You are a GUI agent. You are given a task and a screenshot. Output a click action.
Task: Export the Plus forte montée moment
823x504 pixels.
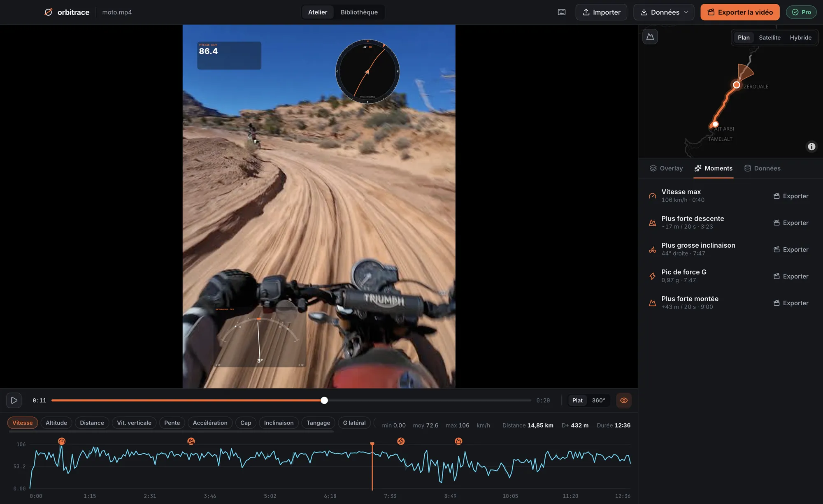click(791, 303)
